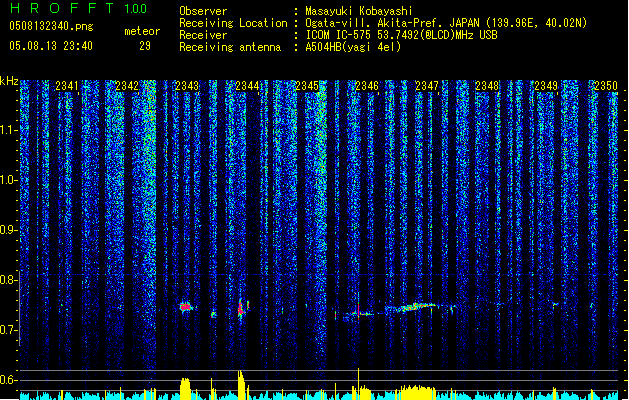Click the 2348 time marker
The width and height of the screenshot is (629, 400).
point(487,85)
